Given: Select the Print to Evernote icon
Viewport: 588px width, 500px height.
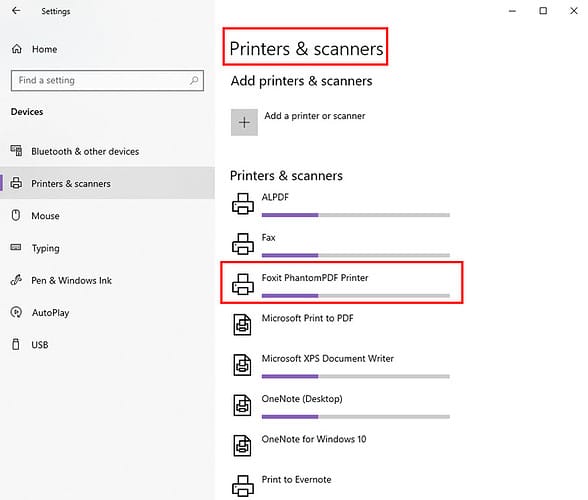Looking at the screenshot, I should [243, 486].
